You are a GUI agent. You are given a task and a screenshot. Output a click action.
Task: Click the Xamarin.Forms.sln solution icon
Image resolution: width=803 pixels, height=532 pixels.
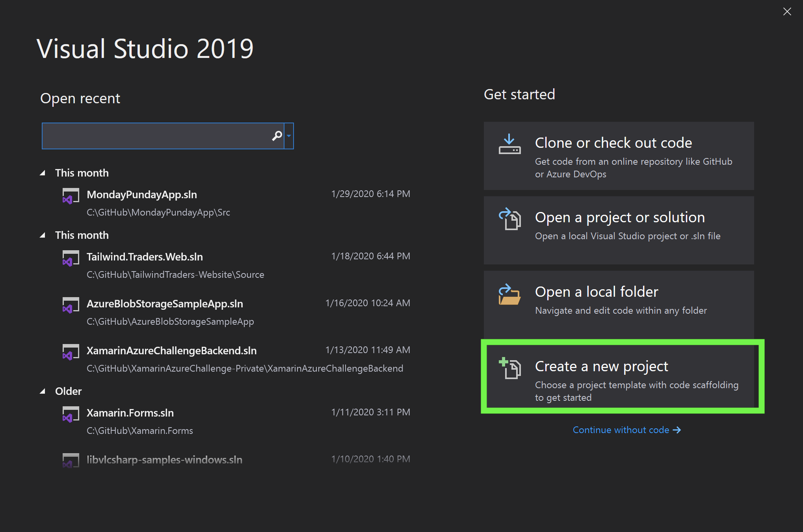click(x=71, y=414)
